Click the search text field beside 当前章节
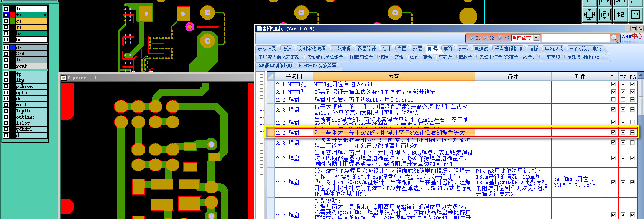644x219 pixels. coord(575,38)
